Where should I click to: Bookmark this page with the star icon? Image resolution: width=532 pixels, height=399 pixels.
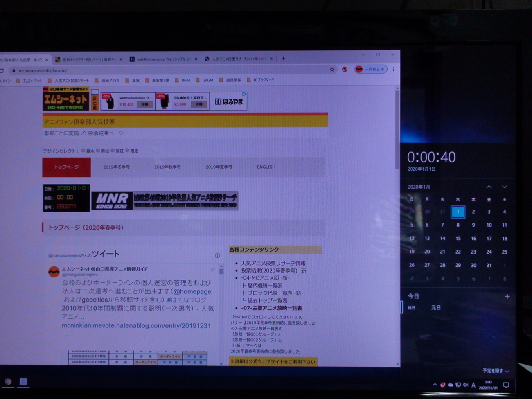coord(332,70)
